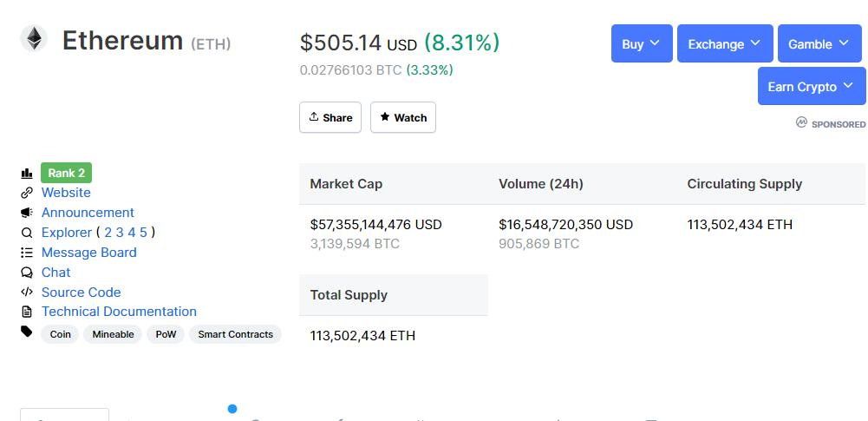Click the Ethereum diamond logo
Image resolution: width=868 pixels, height=421 pixels.
[35, 39]
